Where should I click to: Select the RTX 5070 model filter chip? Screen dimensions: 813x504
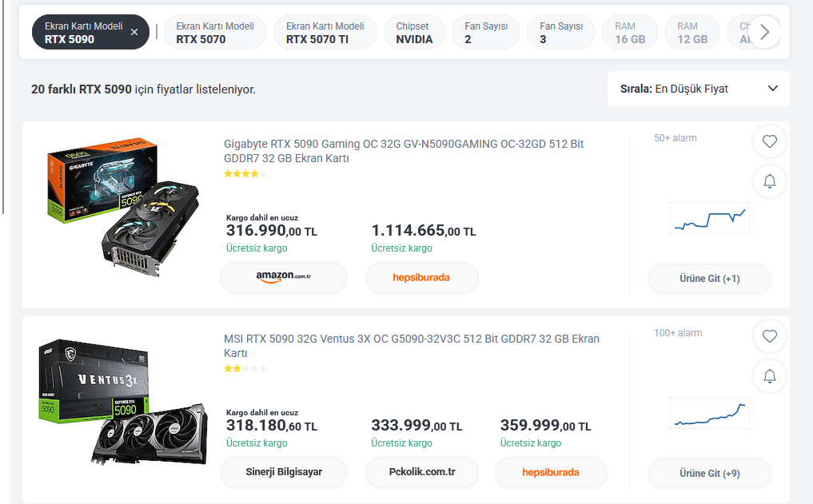coord(215,32)
